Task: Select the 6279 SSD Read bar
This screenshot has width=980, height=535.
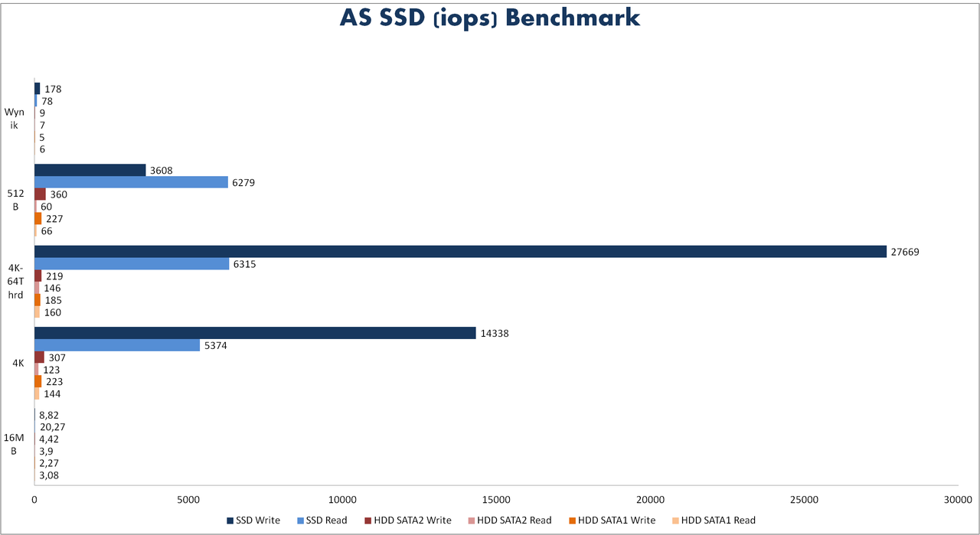Action: [x=131, y=182]
